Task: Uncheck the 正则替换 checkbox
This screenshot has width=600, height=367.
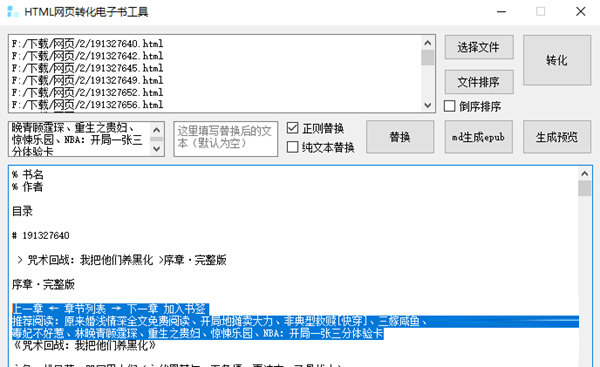Action: 292,128
